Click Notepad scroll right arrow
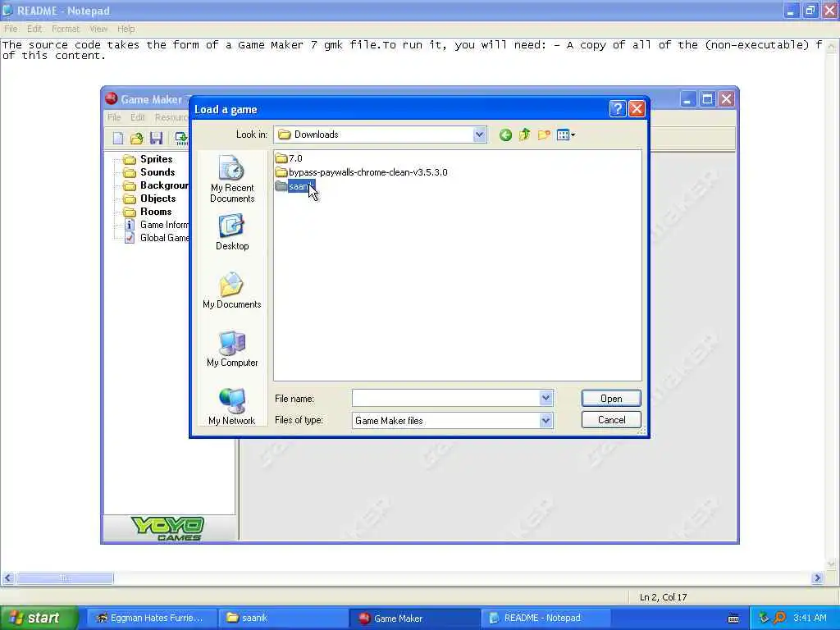 817,578
